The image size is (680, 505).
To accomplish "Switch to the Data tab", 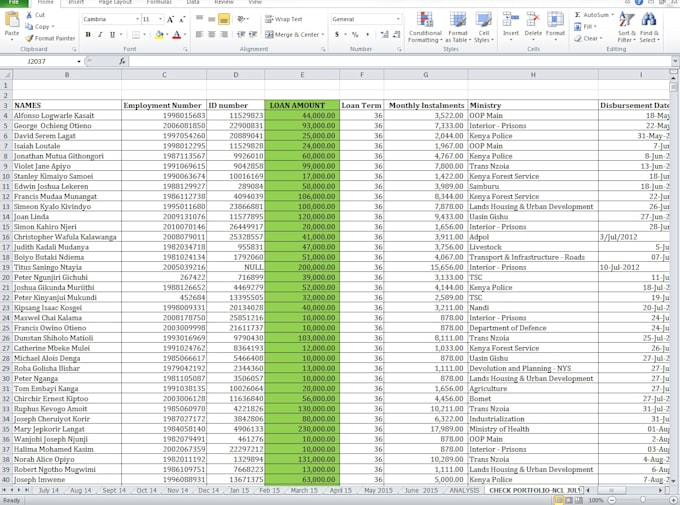I will (193, 2).
